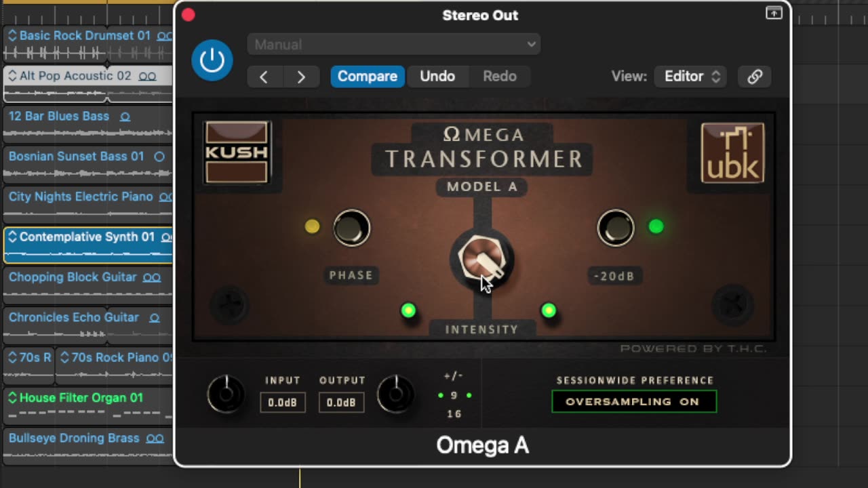
Task: Select the 70s R region
Action: [x=28, y=366]
